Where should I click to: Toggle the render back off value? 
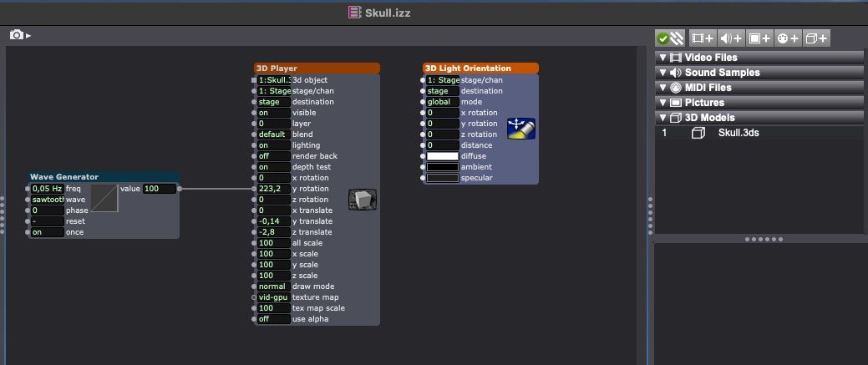tap(273, 156)
